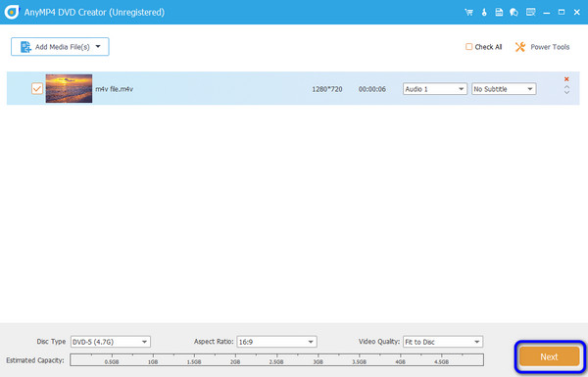Open Video Quality Fit to Disc dropdown

tap(443, 342)
